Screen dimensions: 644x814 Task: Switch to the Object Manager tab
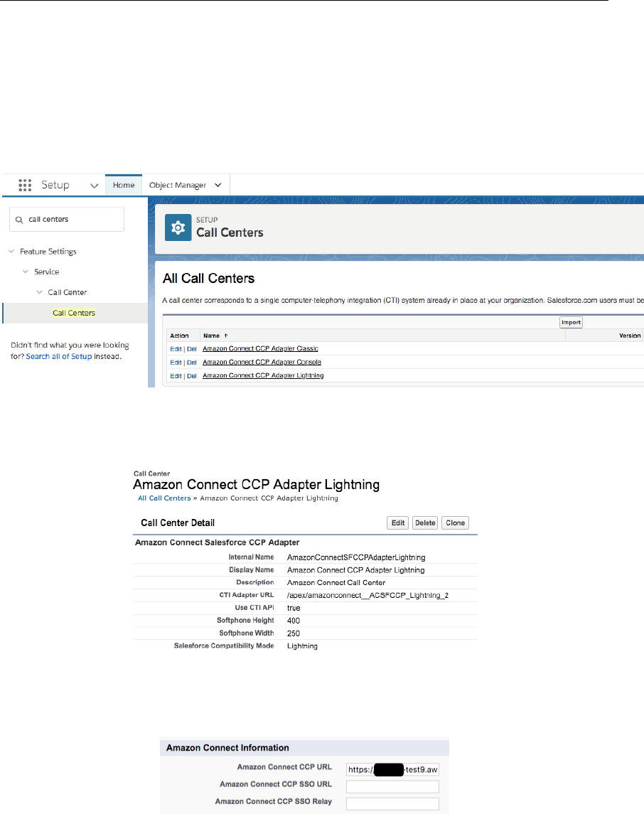[178, 185]
